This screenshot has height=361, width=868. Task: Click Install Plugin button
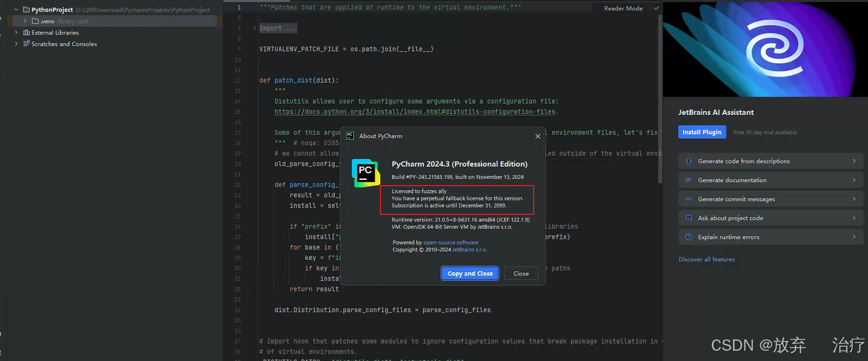pos(702,132)
